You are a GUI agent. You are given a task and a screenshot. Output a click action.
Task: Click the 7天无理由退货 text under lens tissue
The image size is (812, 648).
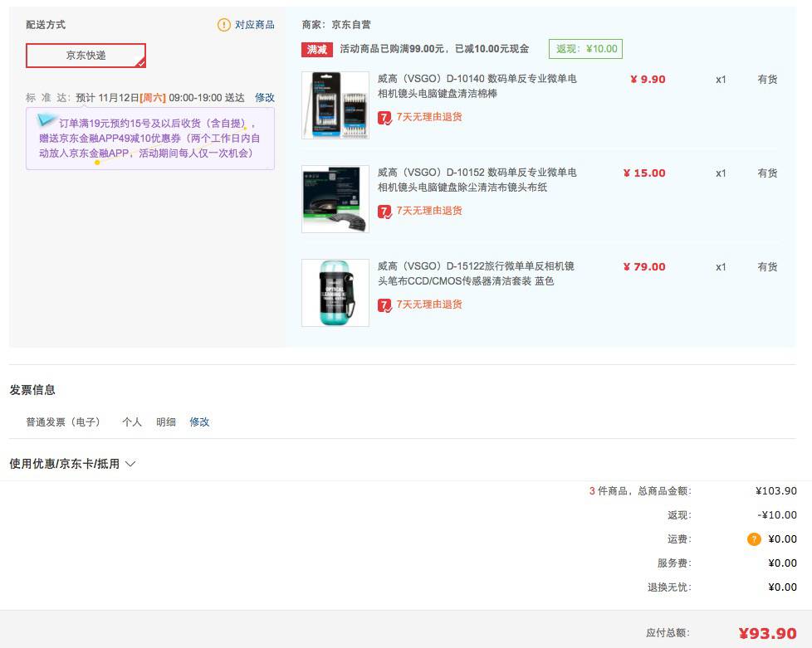click(429, 211)
